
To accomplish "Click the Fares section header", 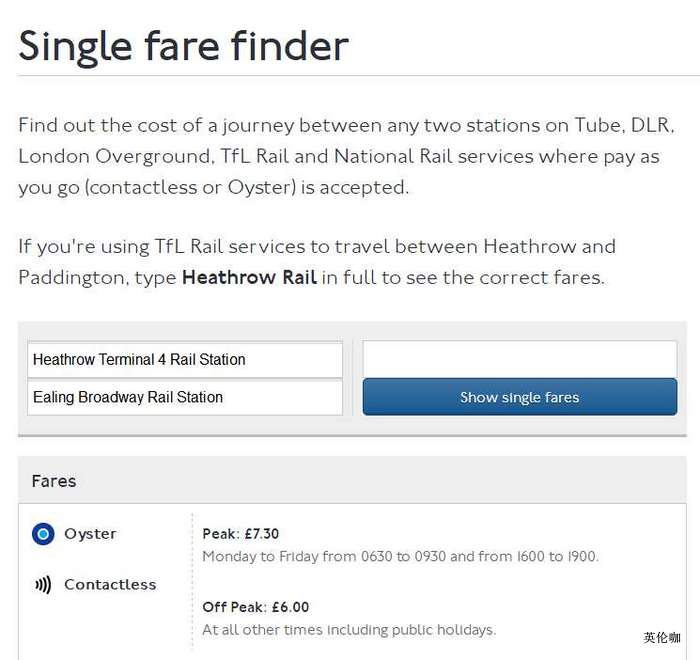I will [54, 481].
